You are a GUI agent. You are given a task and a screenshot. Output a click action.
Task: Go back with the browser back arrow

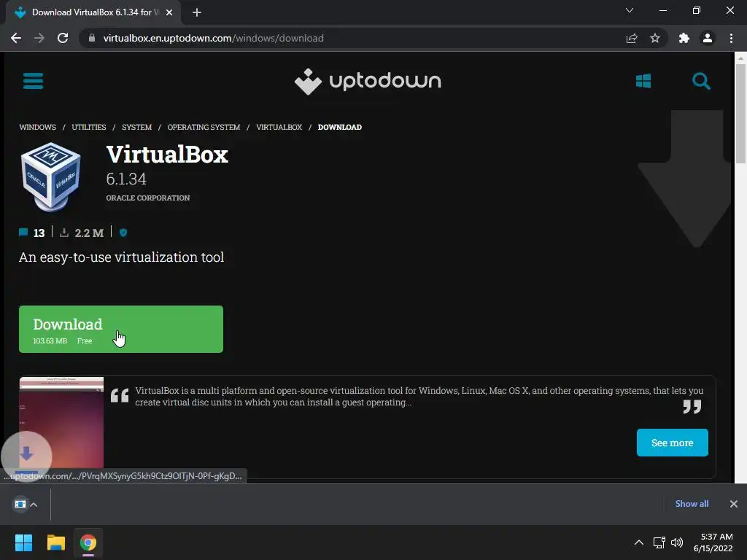click(16, 38)
